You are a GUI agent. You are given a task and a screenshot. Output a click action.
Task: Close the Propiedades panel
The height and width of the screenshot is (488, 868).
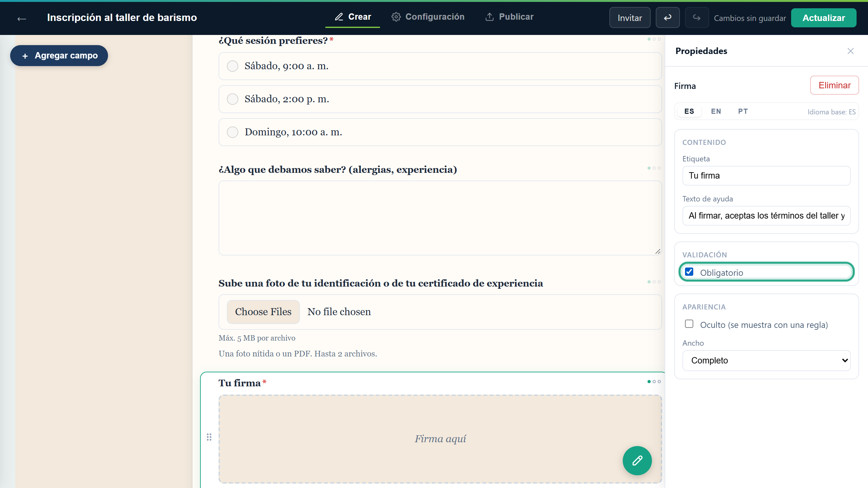click(850, 51)
